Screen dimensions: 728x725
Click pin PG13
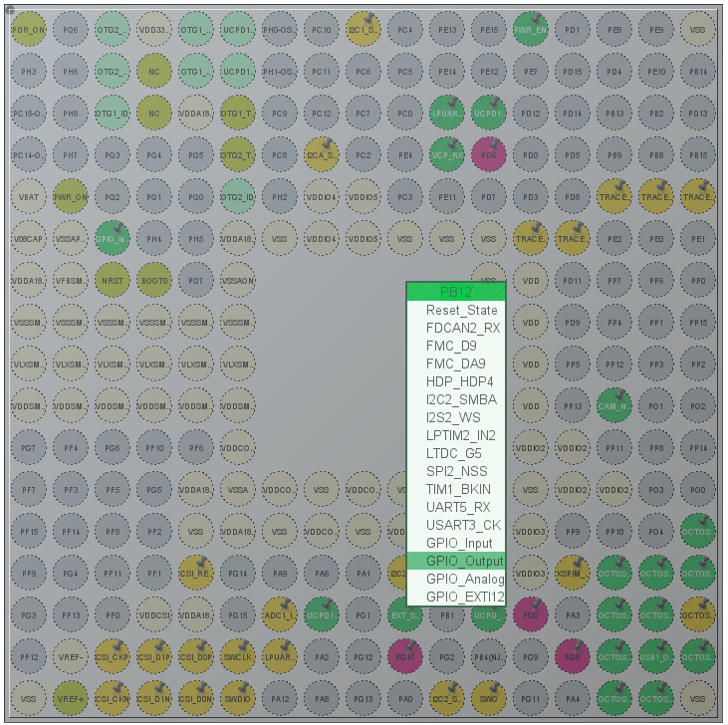(x=364, y=698)
